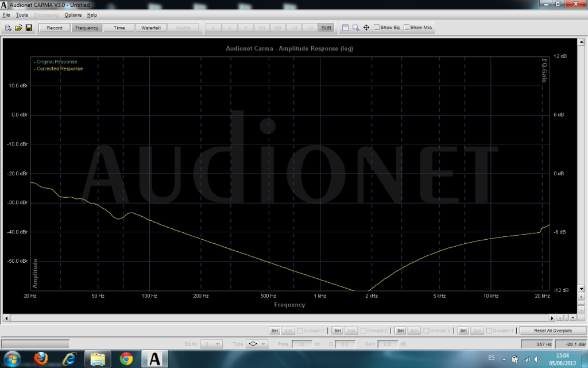Screen dimensions: 588x368
Task: Click the power plug tray icon
Action: pyautogui.click(x=515, y=359)
